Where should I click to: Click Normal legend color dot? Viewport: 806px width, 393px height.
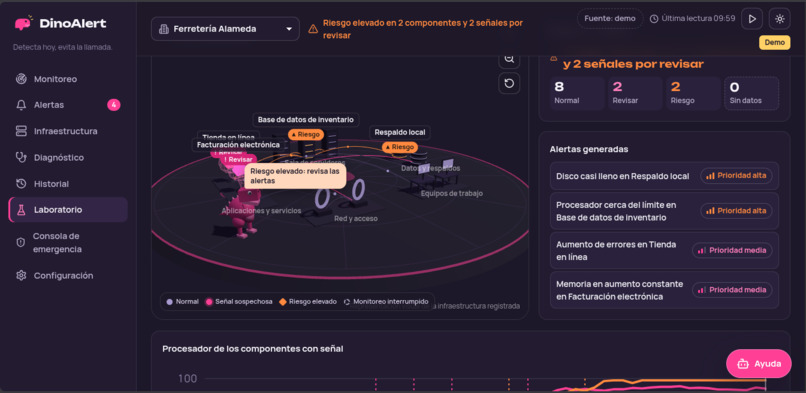[169, 302]
